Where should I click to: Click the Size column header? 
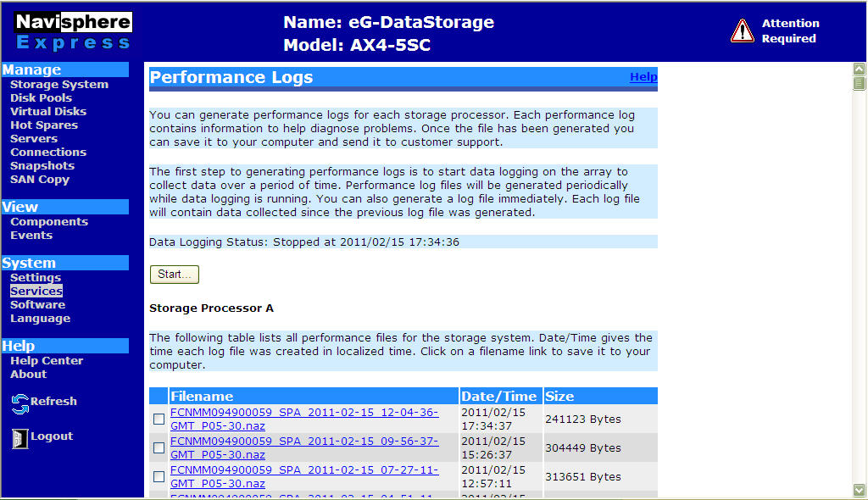(601, 396)
